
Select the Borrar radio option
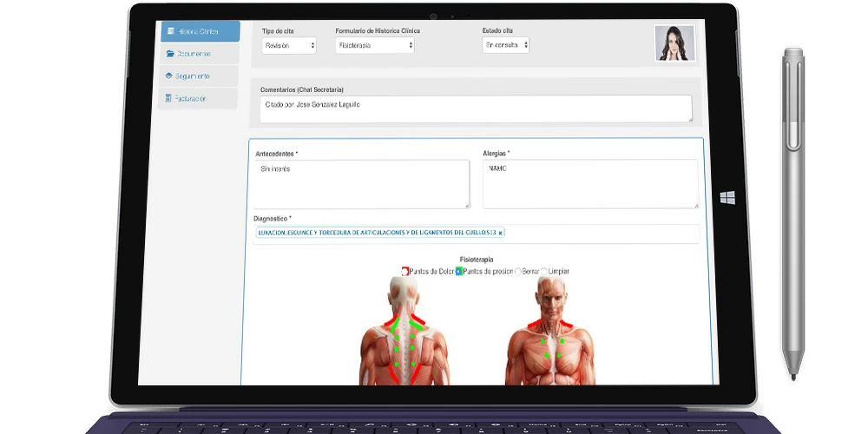[x=517, y=271]
